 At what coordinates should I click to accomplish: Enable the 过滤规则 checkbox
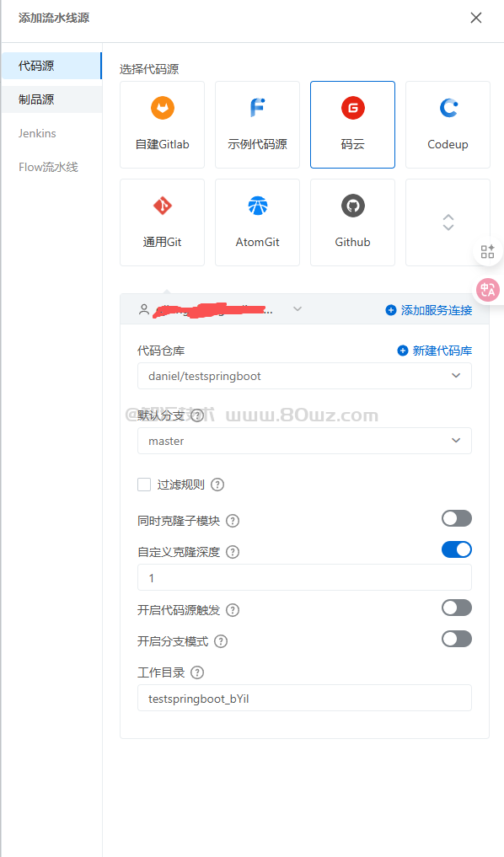tap(144, 485)
